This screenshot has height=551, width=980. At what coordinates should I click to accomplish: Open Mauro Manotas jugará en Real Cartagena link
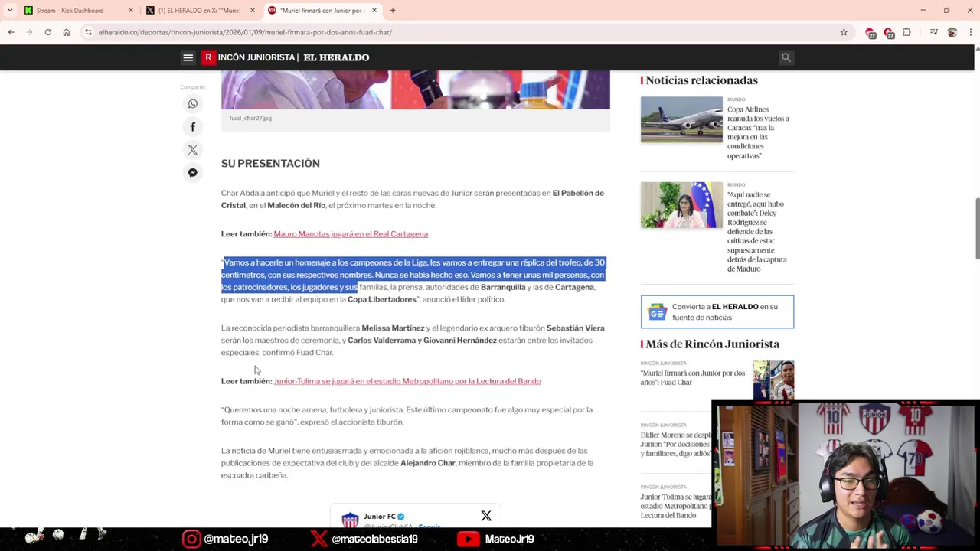[351, 234]
